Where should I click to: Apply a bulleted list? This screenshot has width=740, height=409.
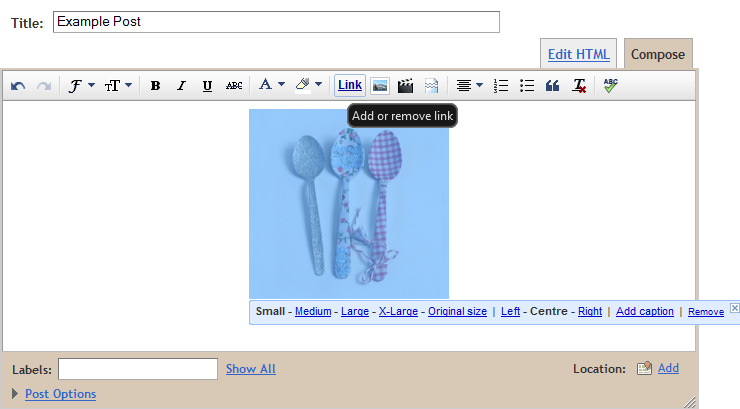(x=527, y=86)
